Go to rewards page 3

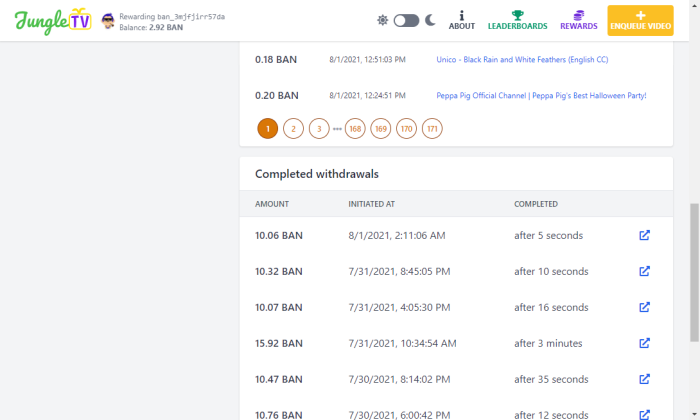tap(319, 129)
